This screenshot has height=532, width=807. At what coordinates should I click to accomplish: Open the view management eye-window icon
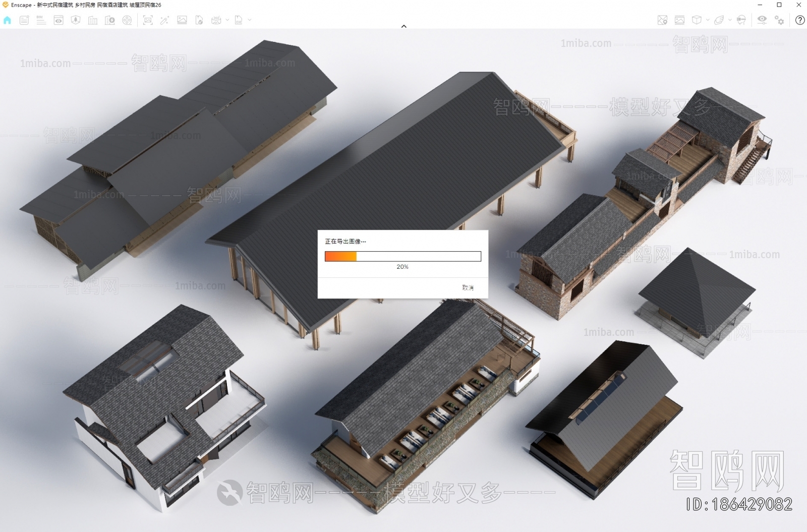pyautogui.click(x=59, y=20)
